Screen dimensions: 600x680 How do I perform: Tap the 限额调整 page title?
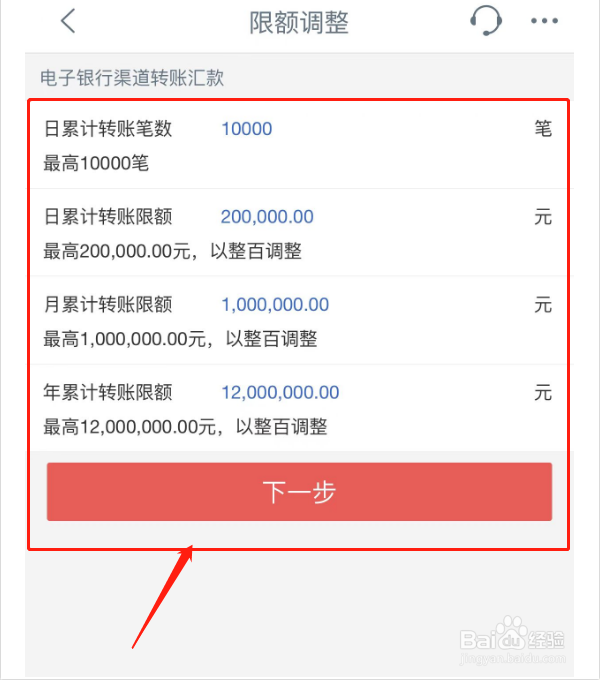click(x=299, y=22)
